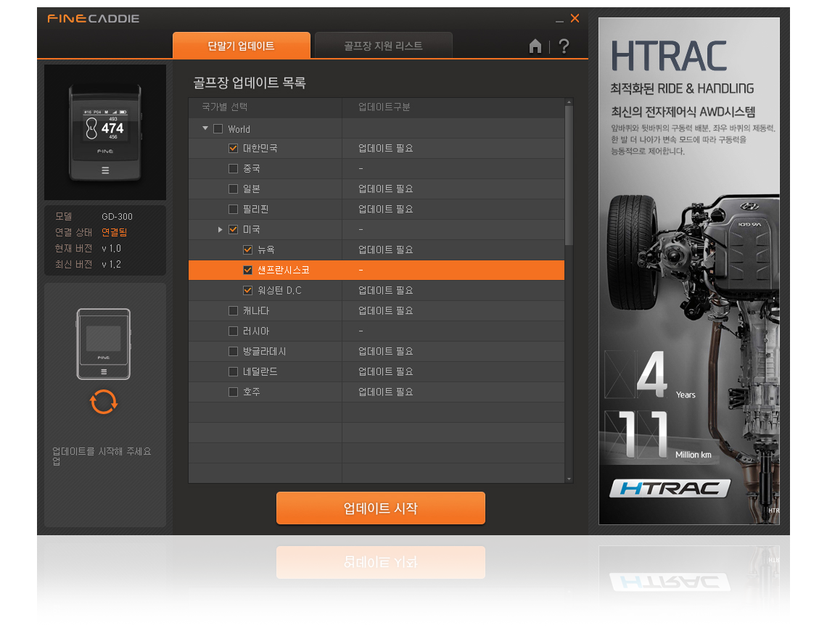The height and width of the screenshot is (644, 827).
Task: Select the highlighted 샌프란시스코 row label
Action: click(x=284, y=270)
